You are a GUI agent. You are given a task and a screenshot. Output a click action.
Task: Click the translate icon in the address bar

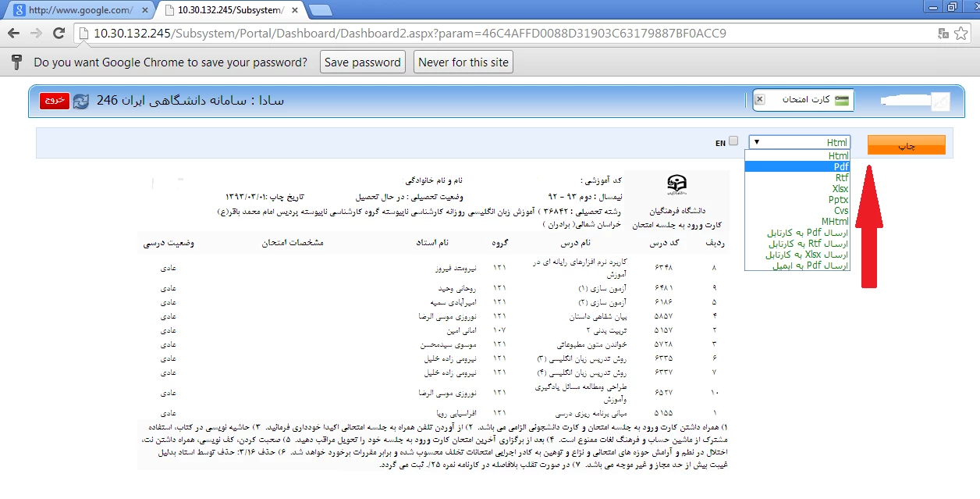943,34
